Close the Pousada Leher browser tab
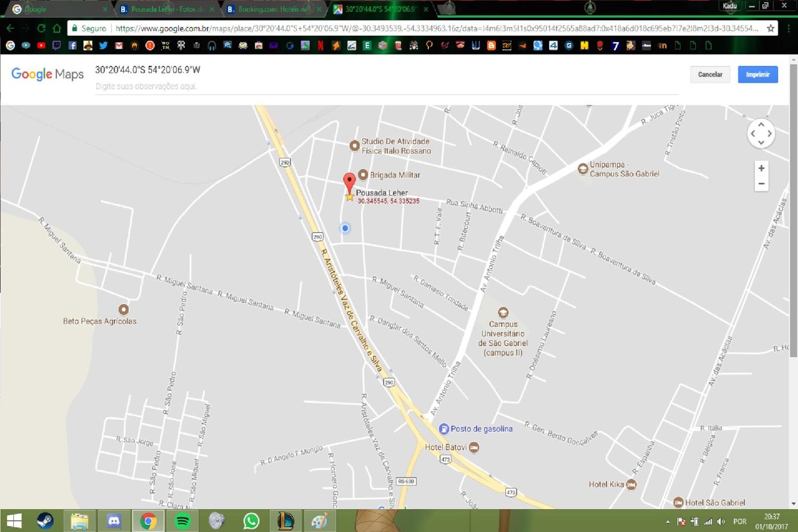 [212, 9]
